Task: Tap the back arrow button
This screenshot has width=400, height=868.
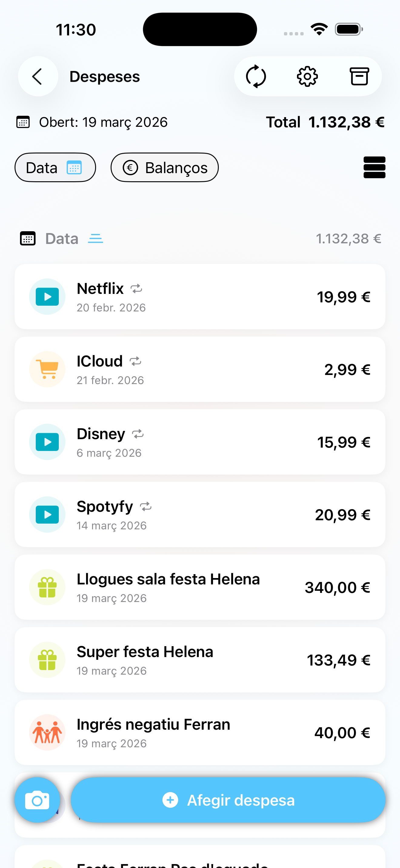Action: click(38, 77)
